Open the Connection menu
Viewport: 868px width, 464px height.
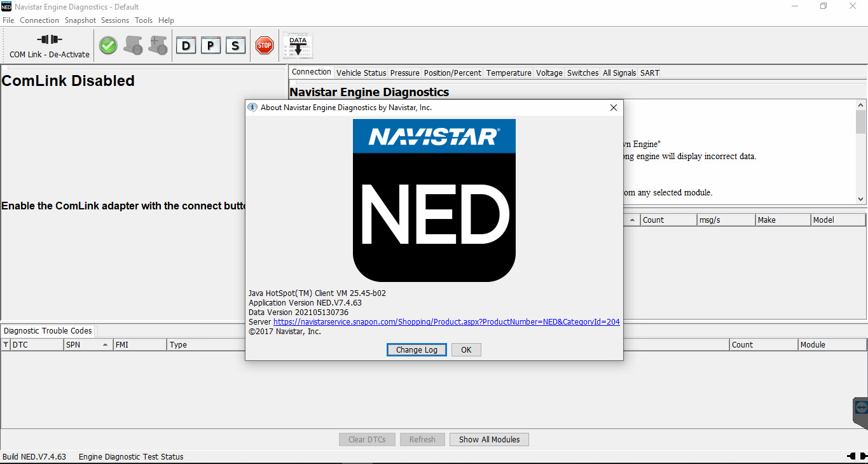pyautogui.click(x=39, y=20)
